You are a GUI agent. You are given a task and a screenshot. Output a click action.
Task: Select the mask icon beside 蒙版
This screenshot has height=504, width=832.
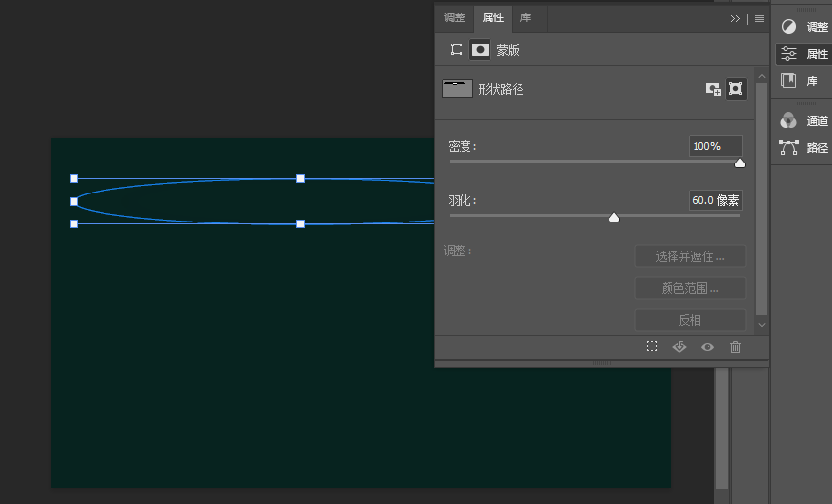(480, 50)
